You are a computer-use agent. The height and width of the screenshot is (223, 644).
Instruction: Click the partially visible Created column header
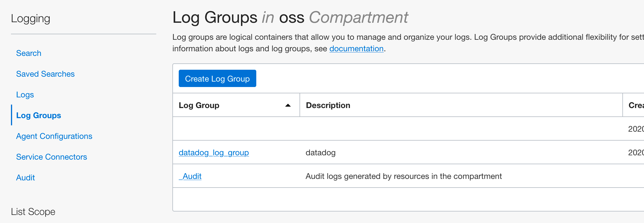[x=636, y=105]
